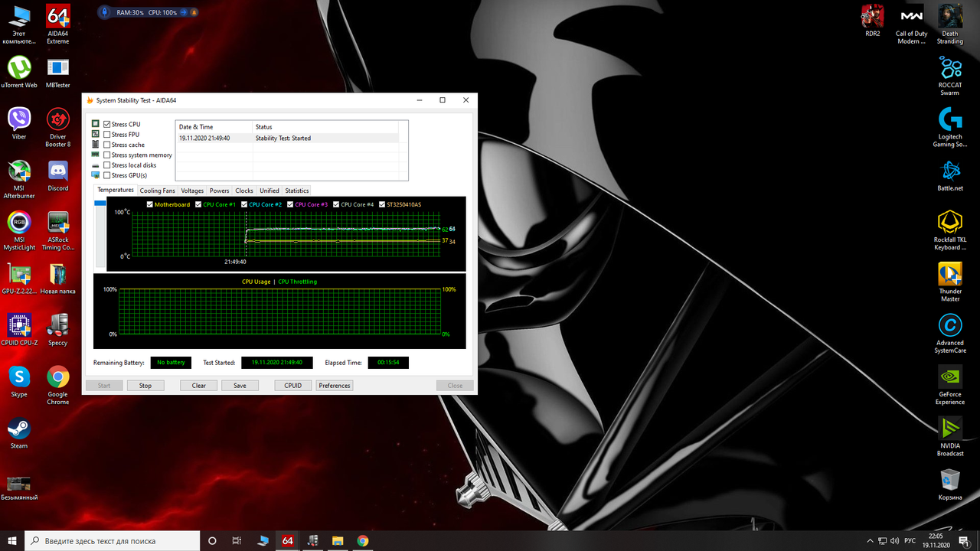Click the Clear button
980x551 pixels.
(199, 386)
